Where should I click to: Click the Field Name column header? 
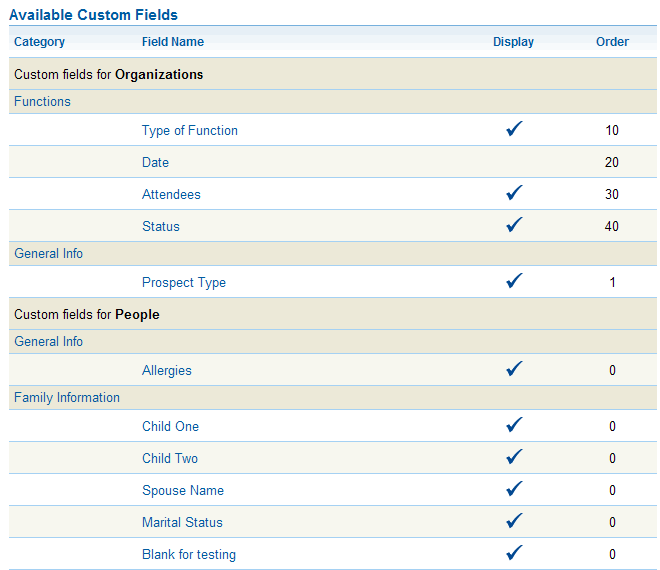pos(173,42)
